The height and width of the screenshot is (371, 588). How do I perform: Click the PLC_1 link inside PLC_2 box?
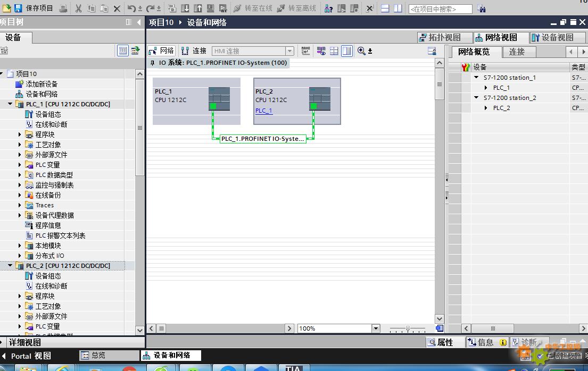[x=263, y=111]
